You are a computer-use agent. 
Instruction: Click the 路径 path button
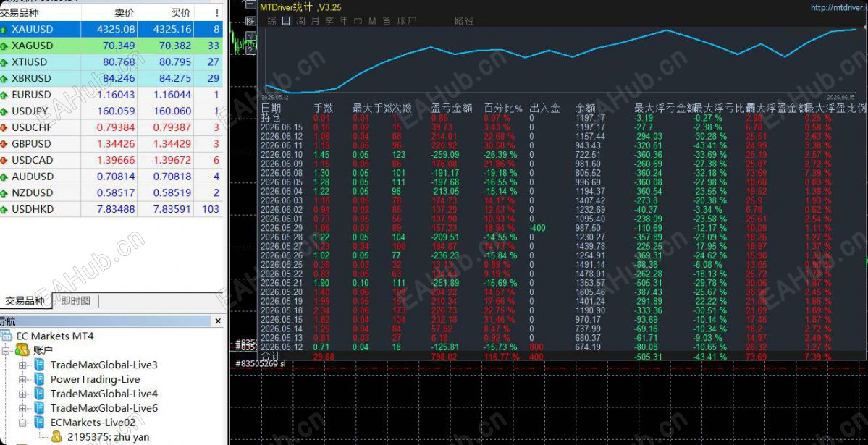(x=465, y=21)
